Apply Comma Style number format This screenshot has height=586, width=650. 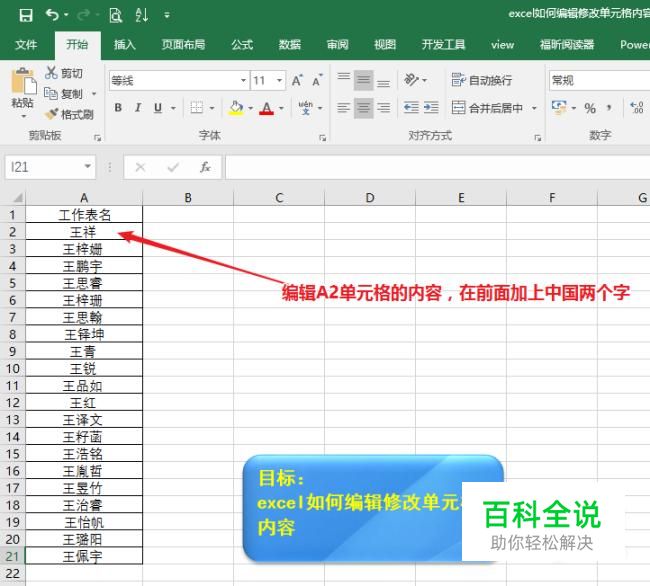point(609,108)
